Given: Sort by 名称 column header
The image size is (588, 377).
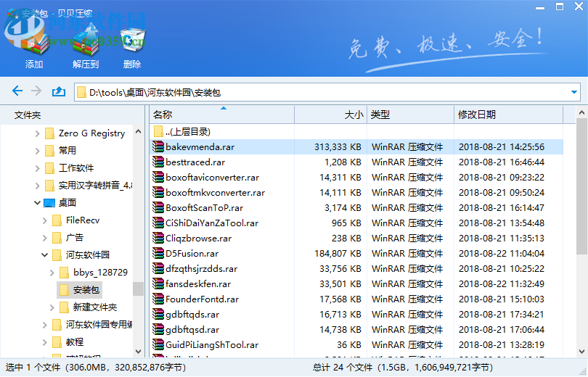Looking at the screenshot, I should [222, 115].
